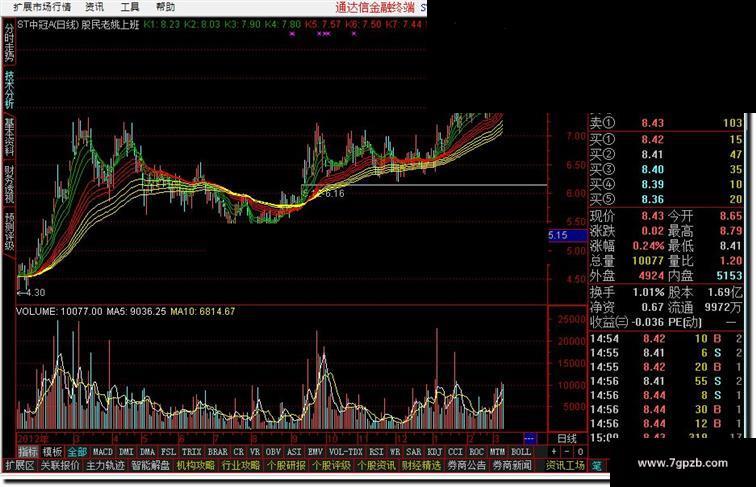The image size is (756, 487).
Task: Open the 个股研报 tab
Action: 286,465
